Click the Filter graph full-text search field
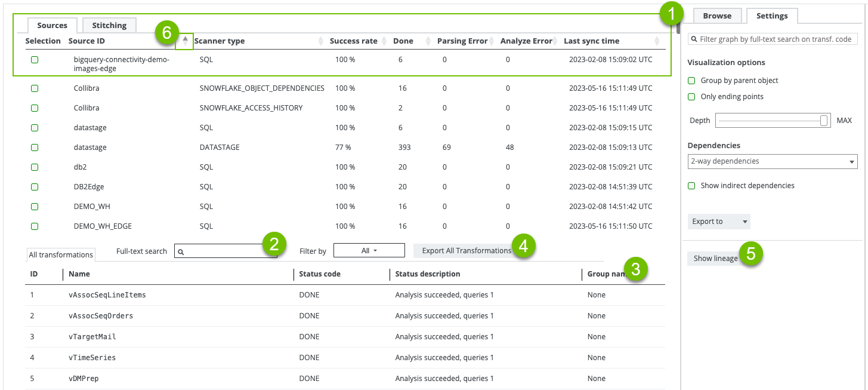This screenshot has height=390, width=868. click(777, 39)
